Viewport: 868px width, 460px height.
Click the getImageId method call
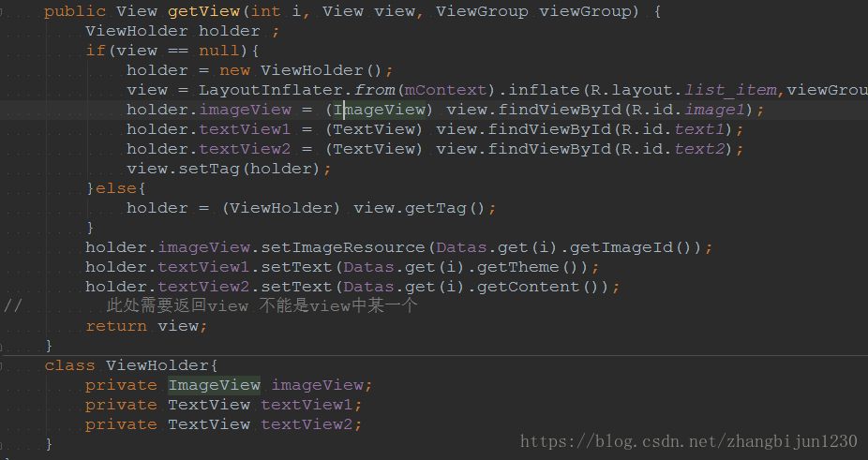(x=621, y=247)
